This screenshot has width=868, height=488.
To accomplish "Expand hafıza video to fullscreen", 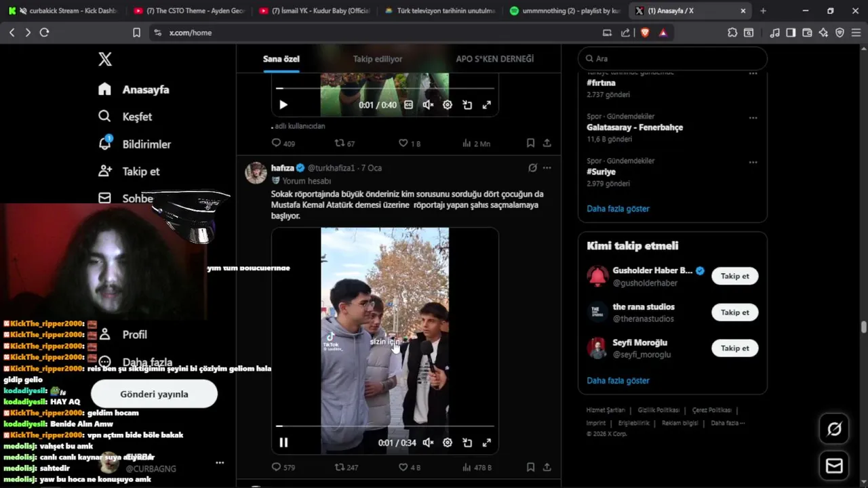I will click(x=486, y=443).
